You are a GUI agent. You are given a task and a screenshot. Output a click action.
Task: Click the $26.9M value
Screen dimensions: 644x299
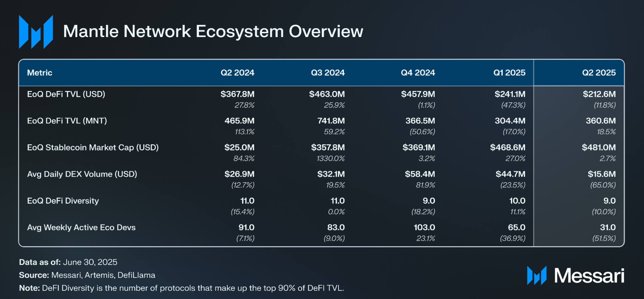pos(239,174)
